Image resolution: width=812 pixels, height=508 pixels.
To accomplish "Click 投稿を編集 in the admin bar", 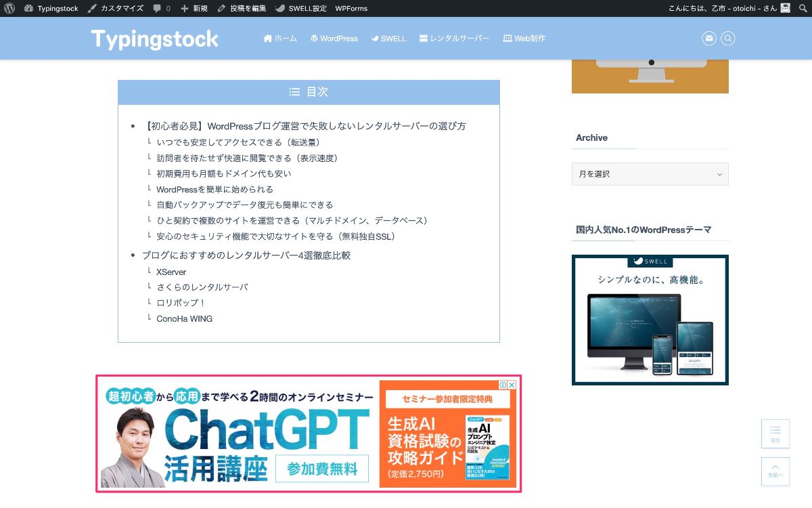I will pos(242,8).
